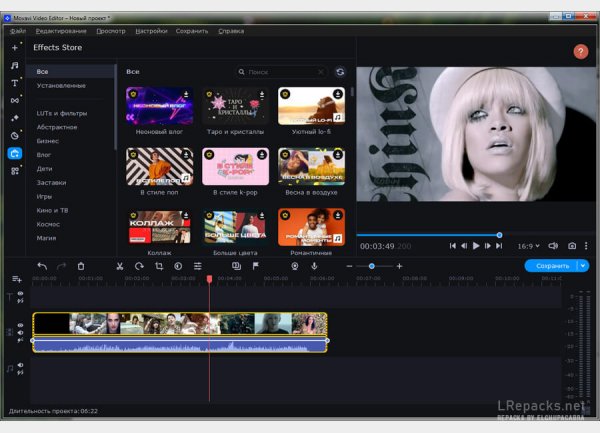Mute the audio track speaker icon
The height and width of the screenshot is (433, 600).
pyautogui.click(x=20, y=365)
